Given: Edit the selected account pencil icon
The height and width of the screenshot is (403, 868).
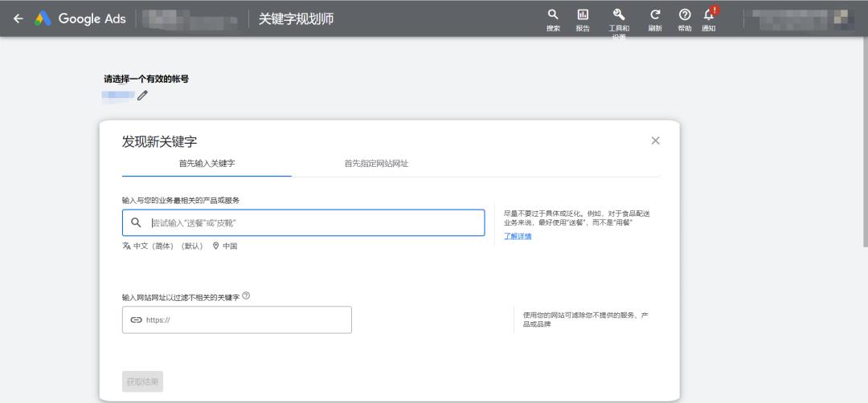Looking at the screenshot, I should pyautogui.click(x=143, y=95).
